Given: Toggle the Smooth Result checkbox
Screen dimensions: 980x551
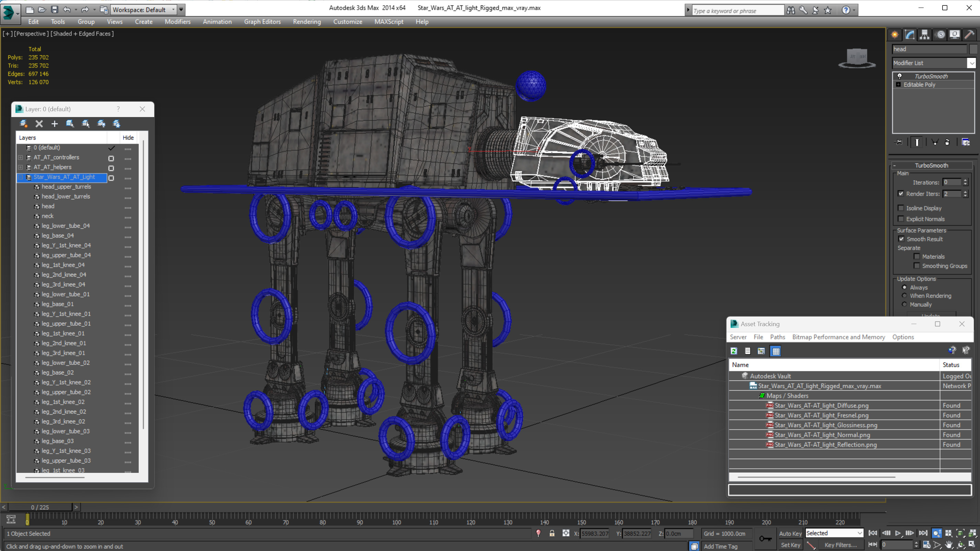Looking at the screenshot, I should coord(901,239).
